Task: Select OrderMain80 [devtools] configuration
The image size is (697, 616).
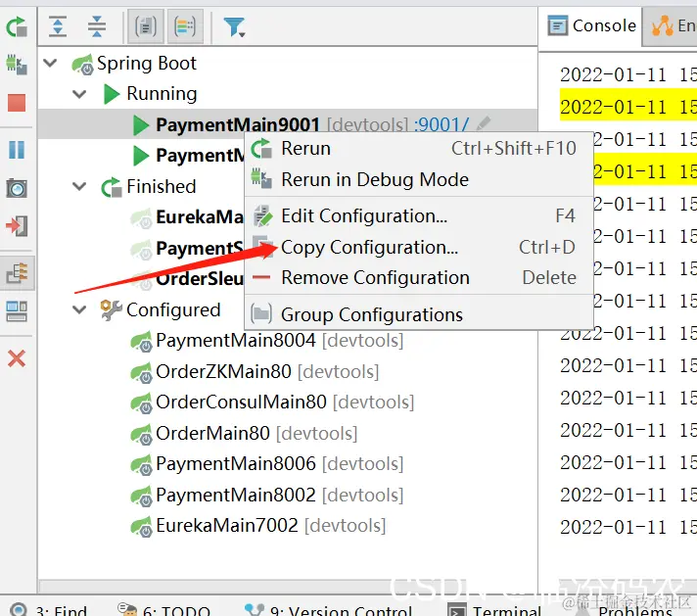Action: tap(256, 434)
